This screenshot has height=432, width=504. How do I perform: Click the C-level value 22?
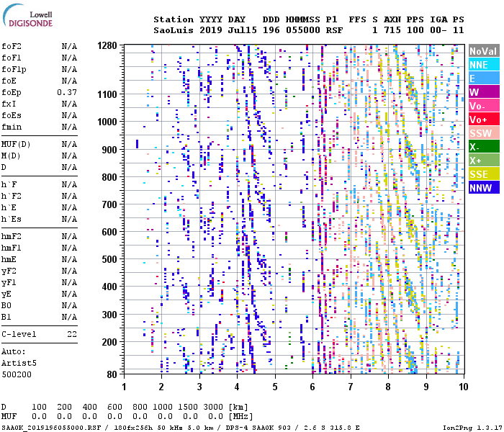coord(72,334)
